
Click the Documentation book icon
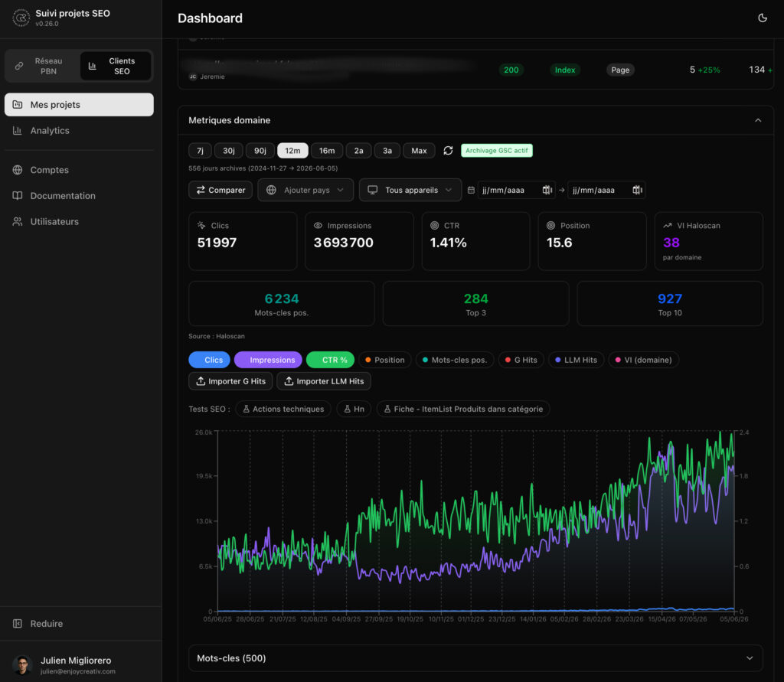tap(18, 195)
